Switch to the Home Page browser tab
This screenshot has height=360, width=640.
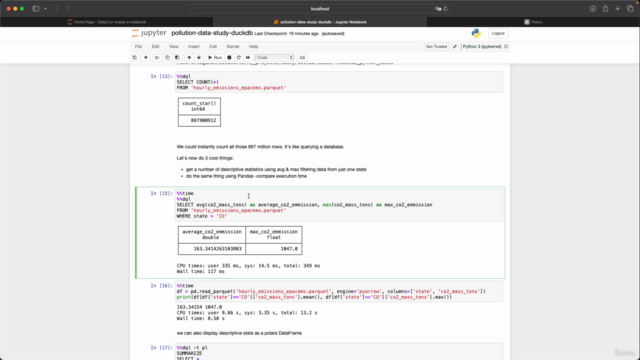click(107, 22)
